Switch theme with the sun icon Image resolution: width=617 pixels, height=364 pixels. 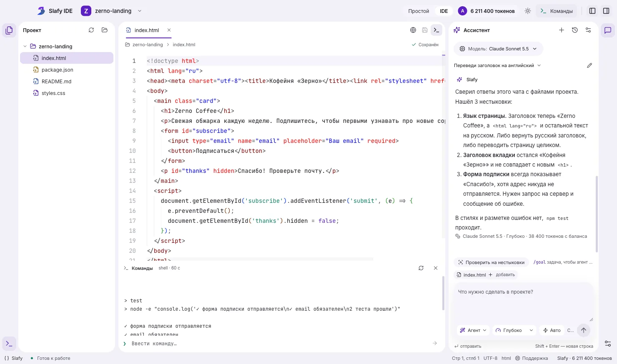coord(528,11)
